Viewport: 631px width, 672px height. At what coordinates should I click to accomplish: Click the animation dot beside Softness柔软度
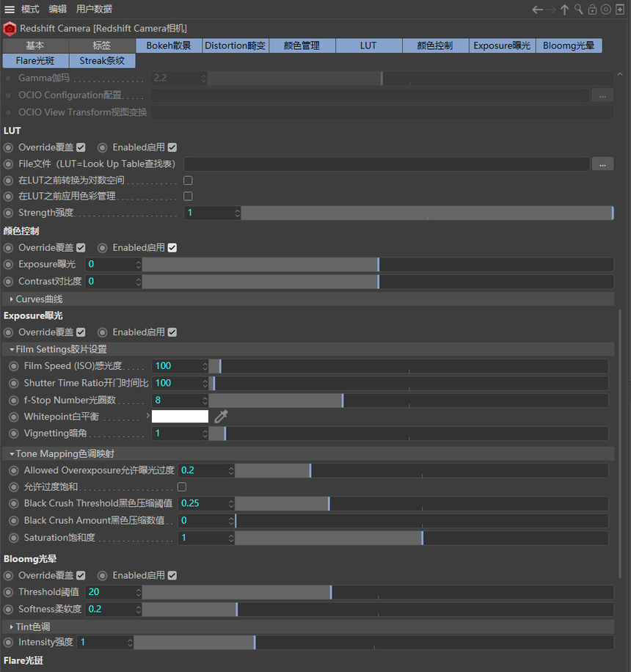pyautogui.click(x=8, y=610)
